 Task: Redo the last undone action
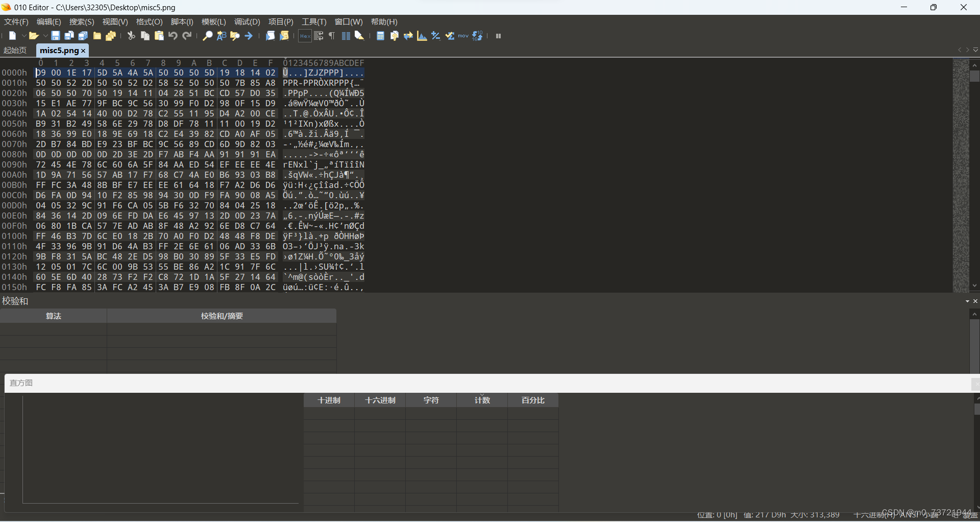(187, 36)
